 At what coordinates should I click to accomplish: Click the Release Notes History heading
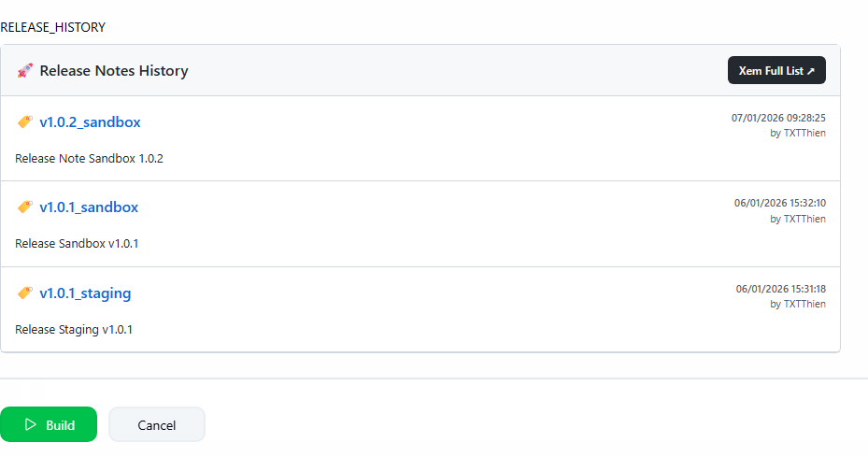114,70
